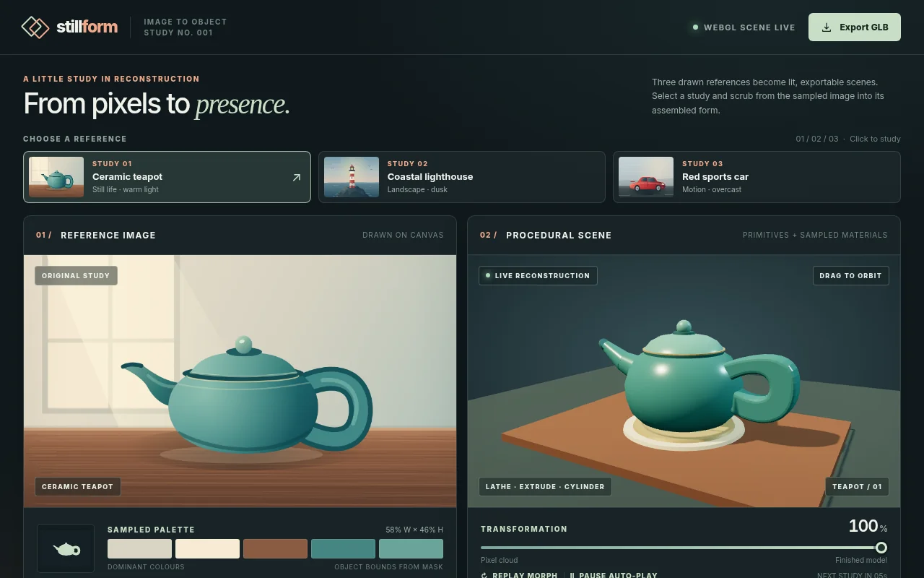This screenshot has height=578, width=924.
Task: Click the Pixel cloud label
Action: 500,560
